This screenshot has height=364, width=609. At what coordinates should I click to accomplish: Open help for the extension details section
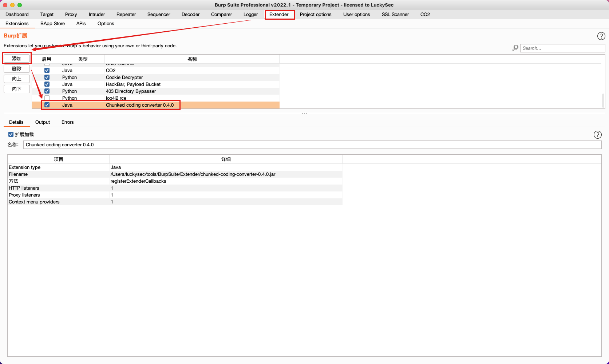click(597, 135)
